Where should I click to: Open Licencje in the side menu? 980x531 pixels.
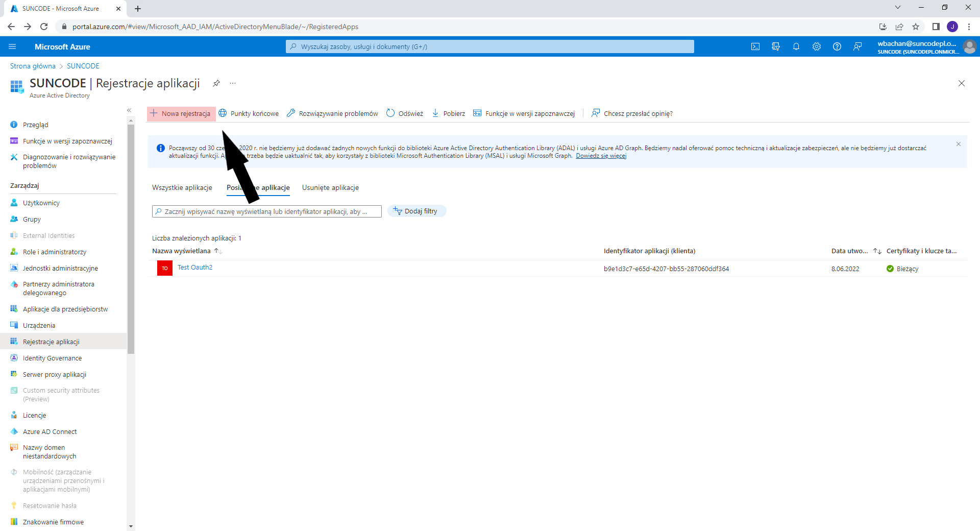click(x=34, y=415)
